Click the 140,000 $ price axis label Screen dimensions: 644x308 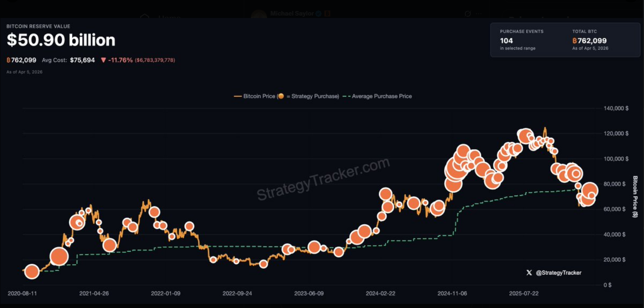[616, 108]
